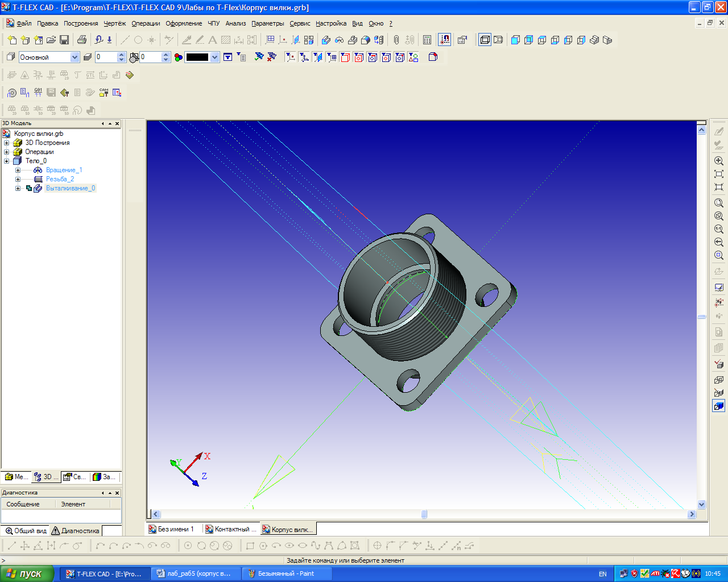
Task: Open the black color dropdown arrow
Action: click(x=214, y=57)
